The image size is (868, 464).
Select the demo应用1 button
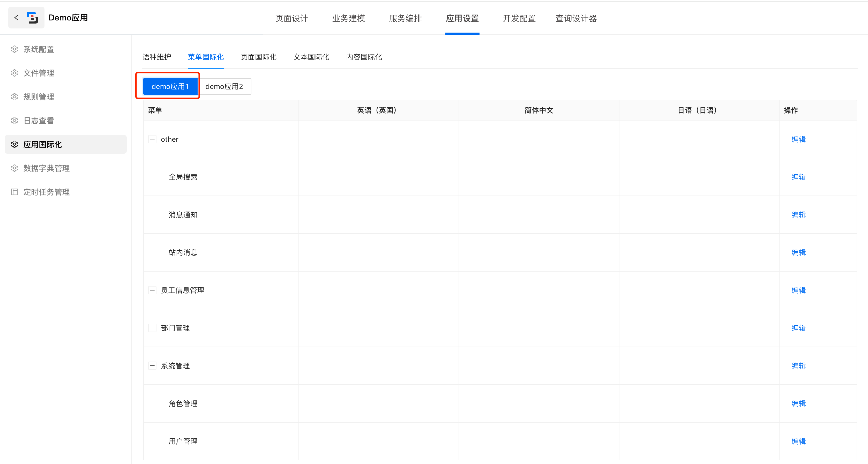[x=170, y=86]
